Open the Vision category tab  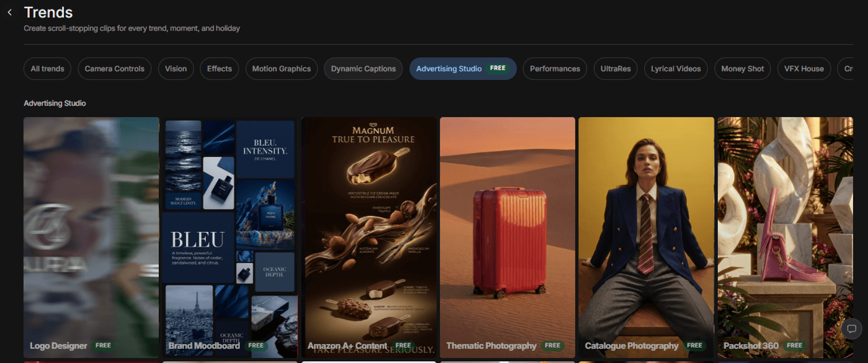click(x=176, y=69)
